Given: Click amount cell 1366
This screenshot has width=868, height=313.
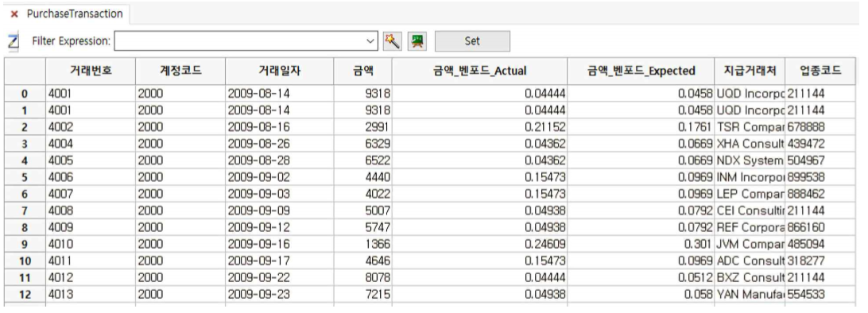Looking at the screenshot, I should (363, 244).
